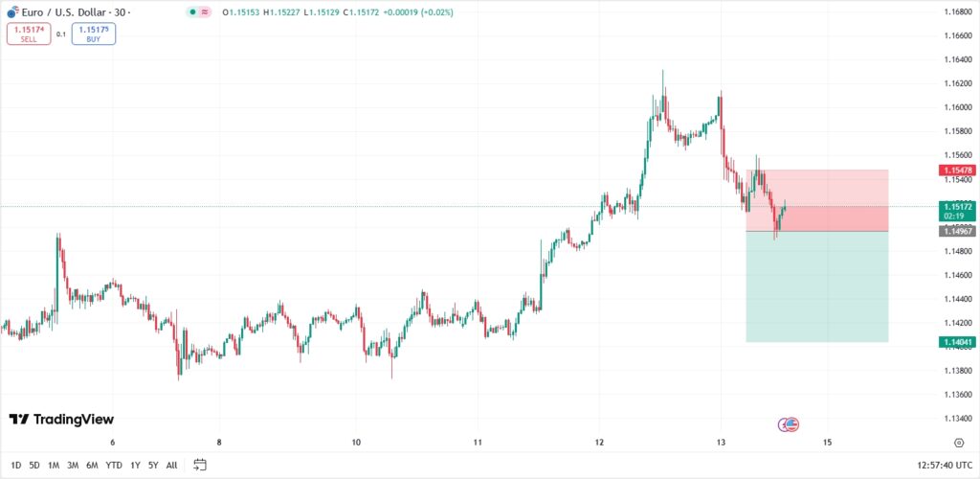This screenshot has width=980, height=479.
Task: Select the 3M time range
Action: [x=73, y=466]
